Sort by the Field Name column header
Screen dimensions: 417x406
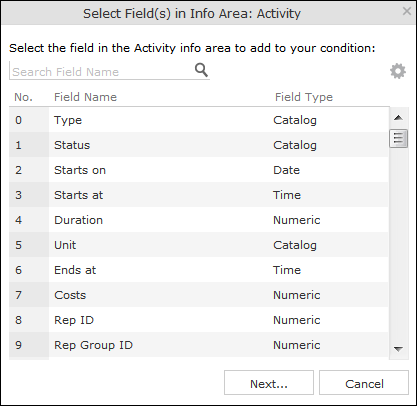coord(85,97)
